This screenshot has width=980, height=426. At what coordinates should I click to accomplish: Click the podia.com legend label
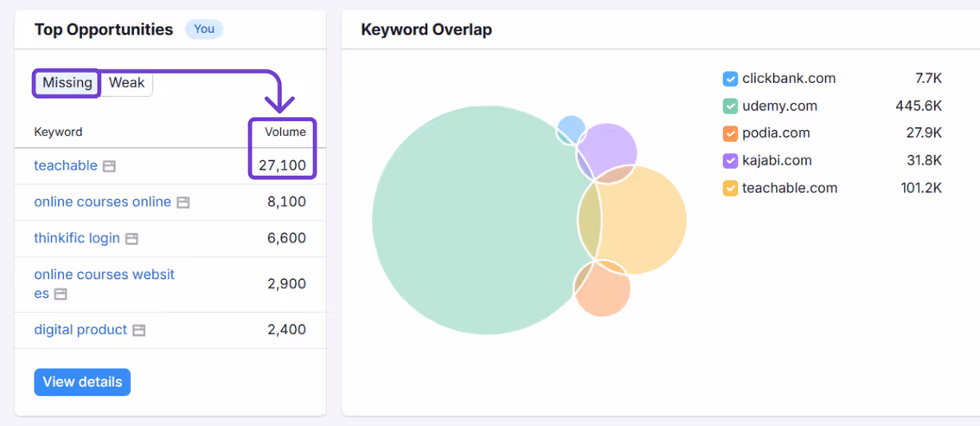click(x=776, y=133)
